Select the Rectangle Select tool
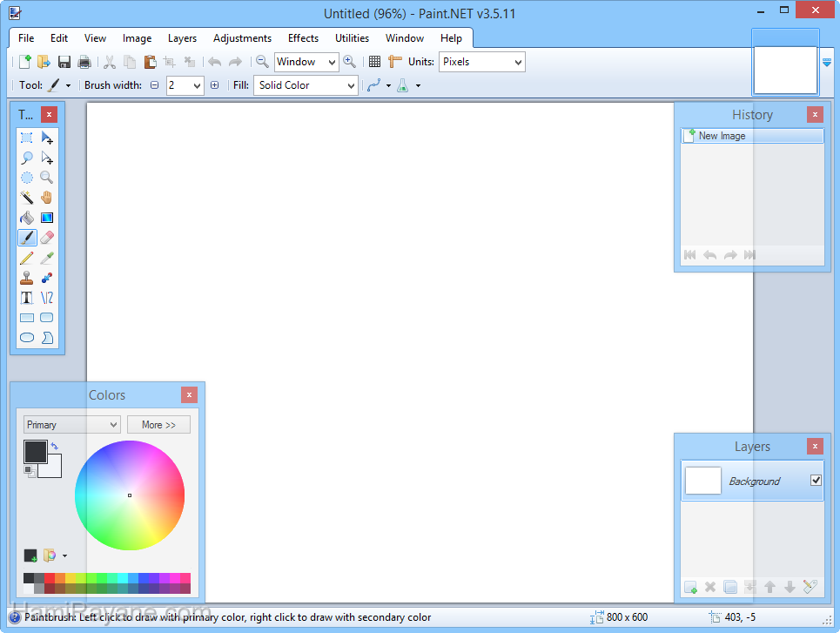840x633 pixels. tap(26, 138)
